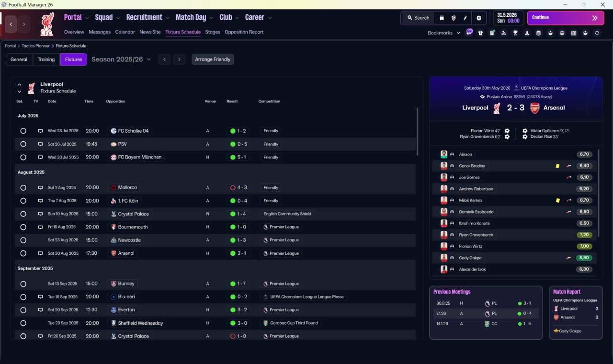Select the Newcastle fixture radio button
The width and height of the screenshot is (613, 364).
(23, 240)
